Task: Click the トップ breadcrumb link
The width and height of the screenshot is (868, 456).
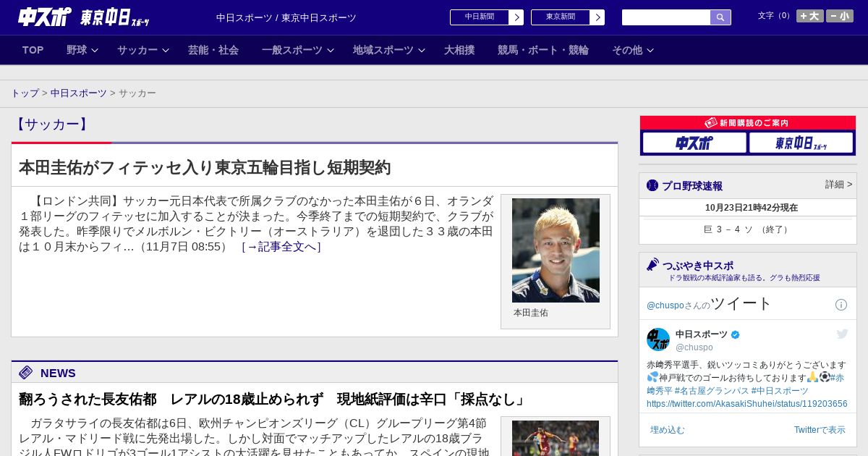Action: tap(25, 93)
